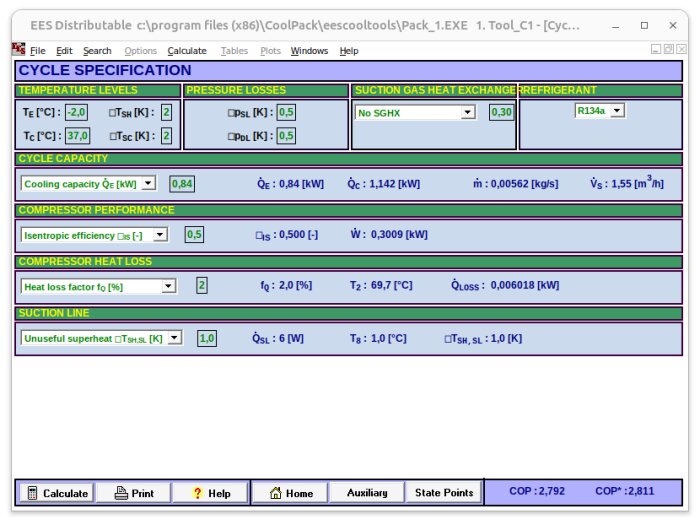The height and width of the screenshot is (525, 700).
Task: Maximize the EES main window
Action: 644,26
